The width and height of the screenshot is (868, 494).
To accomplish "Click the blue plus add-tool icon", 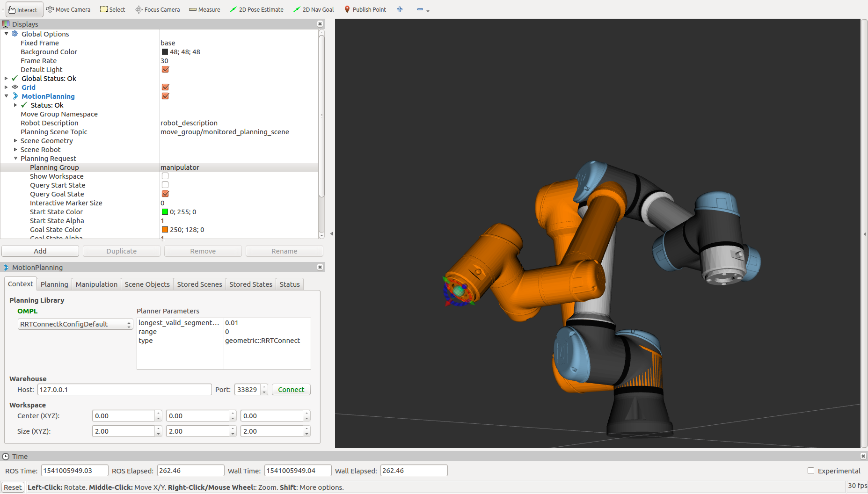I will (400, 9).
